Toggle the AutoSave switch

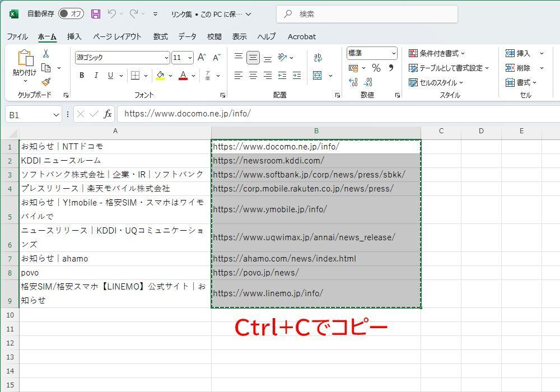[71, 14]
